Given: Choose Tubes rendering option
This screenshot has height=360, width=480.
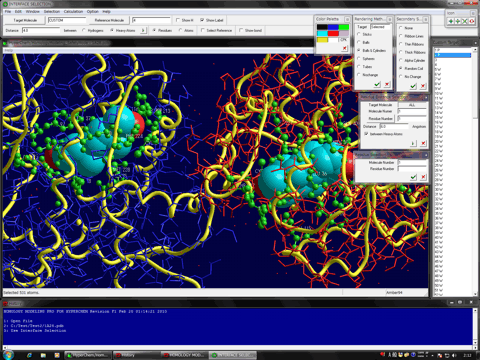Looking at the screenshot, I should coord(359,67).
